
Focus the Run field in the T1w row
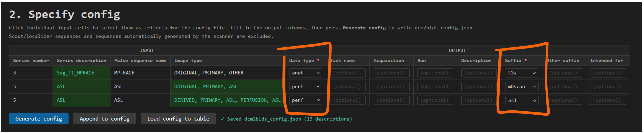(435, 73)
